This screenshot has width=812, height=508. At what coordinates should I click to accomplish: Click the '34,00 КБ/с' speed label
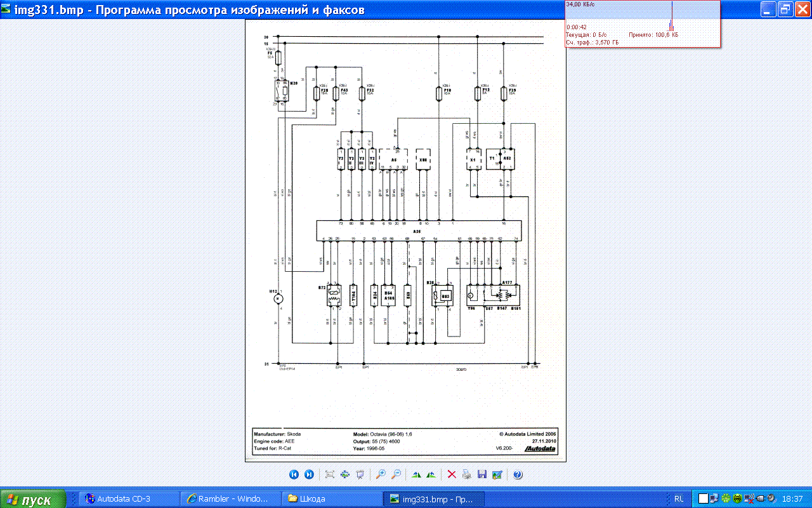pyautogui.click(x=580, y=4)
